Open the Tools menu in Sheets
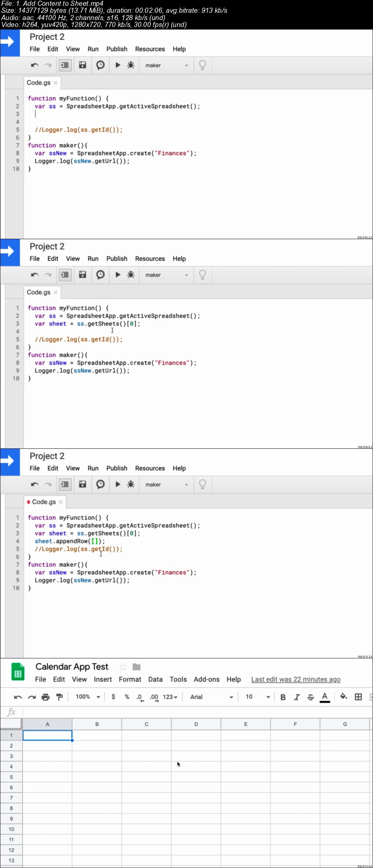 [178, 679]
